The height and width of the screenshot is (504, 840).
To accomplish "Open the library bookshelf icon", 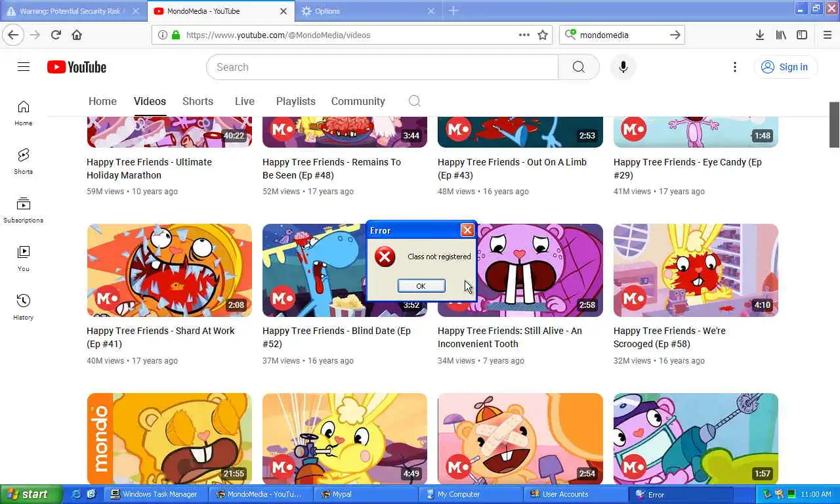I will 781,35.
